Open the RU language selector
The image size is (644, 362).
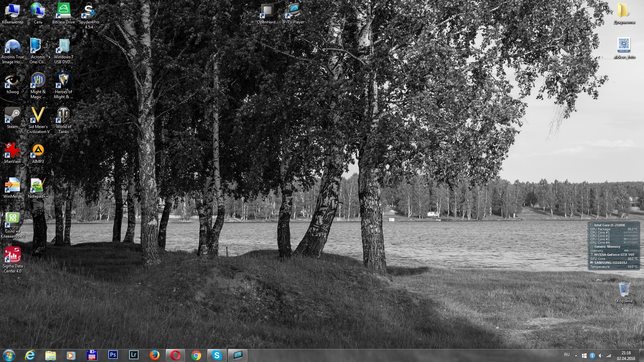(x=567, y=355)
